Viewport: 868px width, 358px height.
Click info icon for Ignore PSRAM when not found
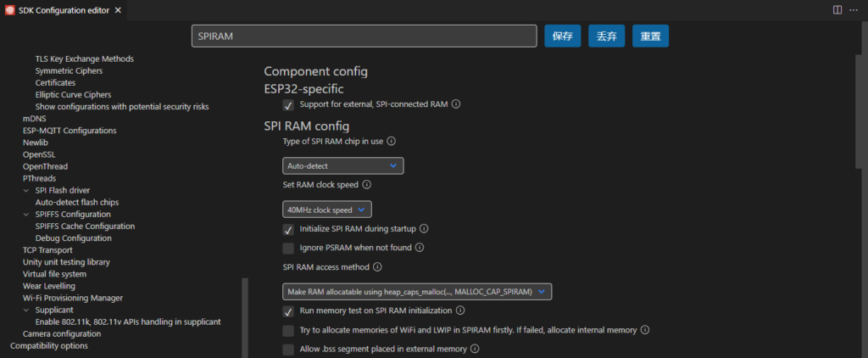click(x=419, y=248)
